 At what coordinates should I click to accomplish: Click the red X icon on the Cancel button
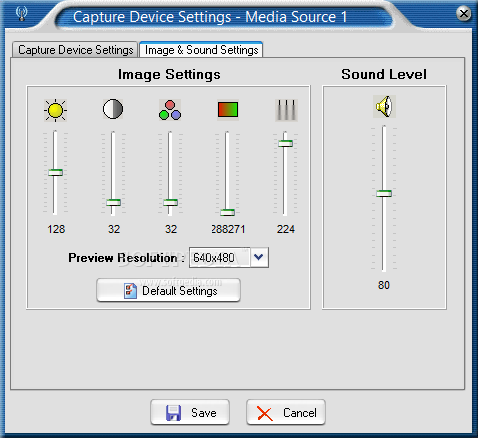(265, 413)
